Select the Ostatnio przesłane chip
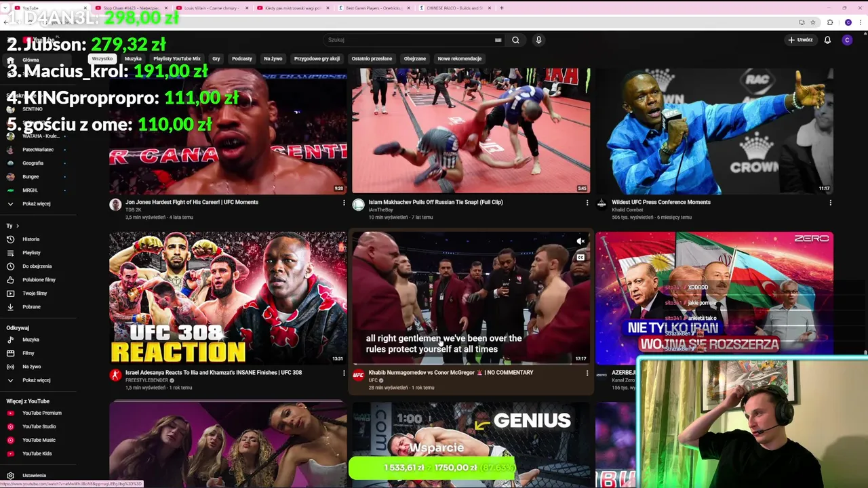This screenshot has width=868, height=488. (372, 59)
